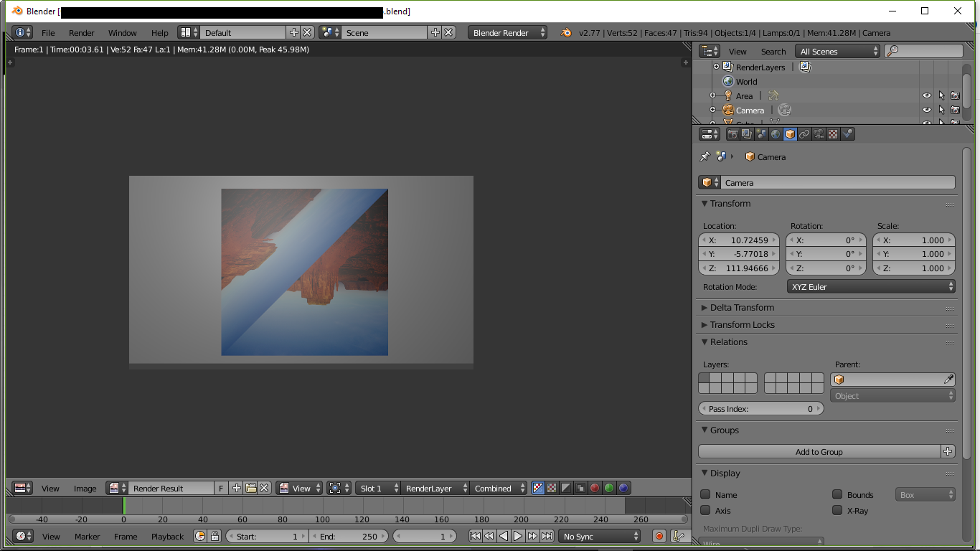Open the XYZ Euler rotation mode dropdown
980x551 pixels.
pyautogui.click(x=871, y=286)
